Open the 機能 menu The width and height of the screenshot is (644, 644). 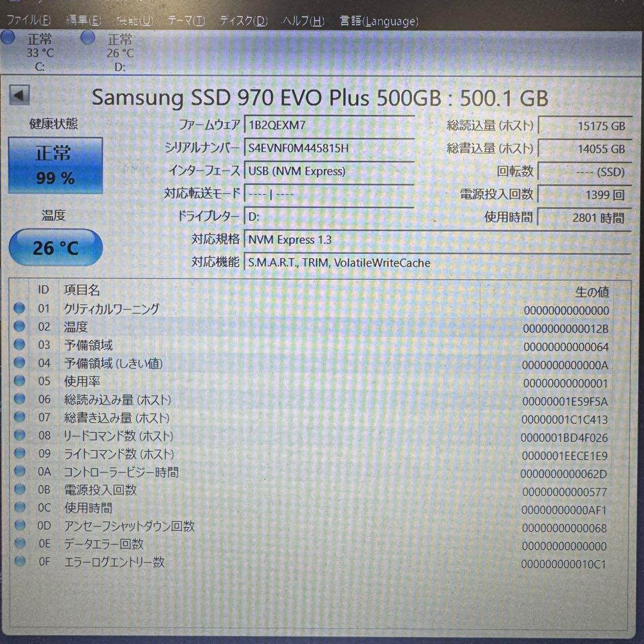point(134,20)
